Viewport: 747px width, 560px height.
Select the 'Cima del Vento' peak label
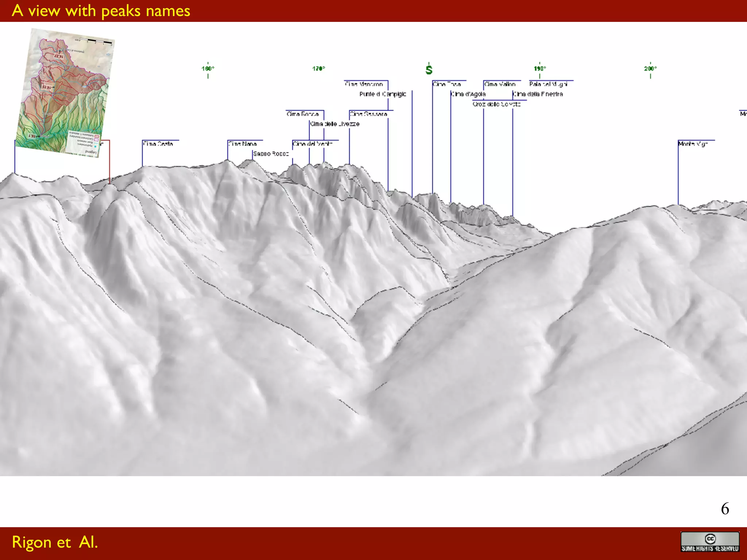pyautogui.click(x=313, y=144)
